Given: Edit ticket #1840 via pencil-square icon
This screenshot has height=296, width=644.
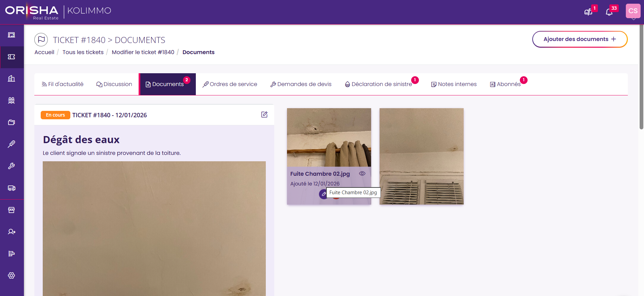Looking at the screenshot, I should click(264, 115).
